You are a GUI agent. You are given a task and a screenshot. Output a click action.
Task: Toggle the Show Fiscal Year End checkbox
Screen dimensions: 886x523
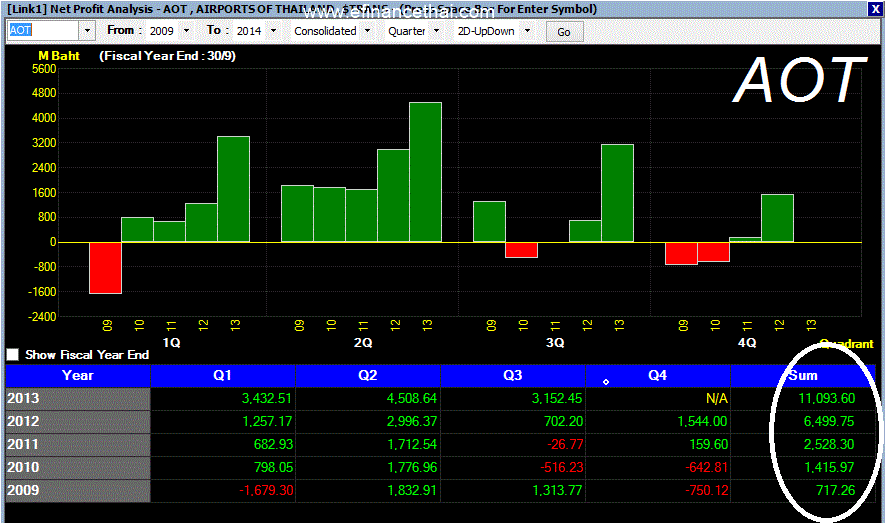(12, 355)
